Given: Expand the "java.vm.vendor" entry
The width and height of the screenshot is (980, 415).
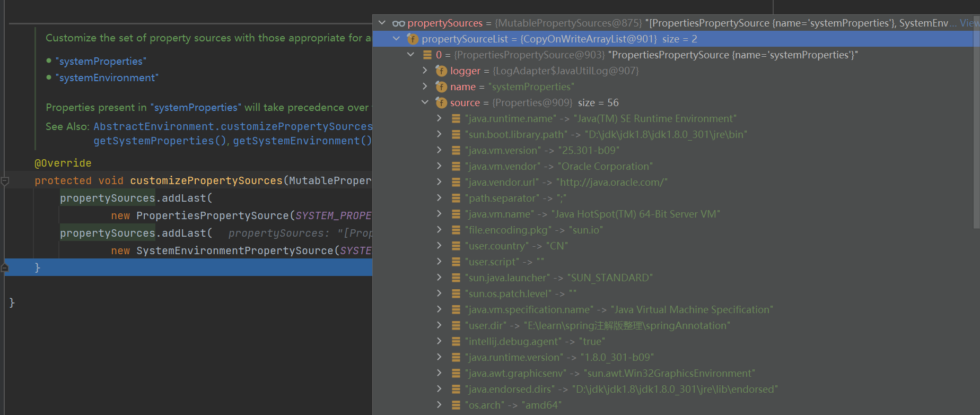Looking at the screenshot, I should pos(439,166).
